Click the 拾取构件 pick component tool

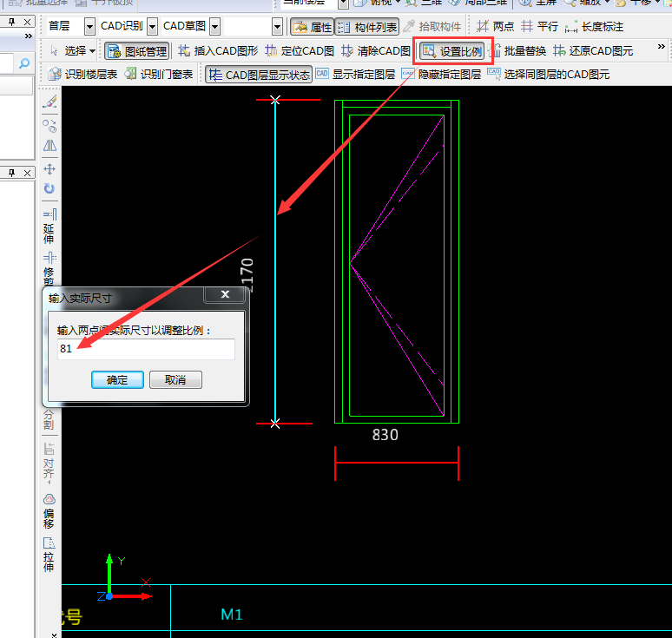(x=432, y=27)
